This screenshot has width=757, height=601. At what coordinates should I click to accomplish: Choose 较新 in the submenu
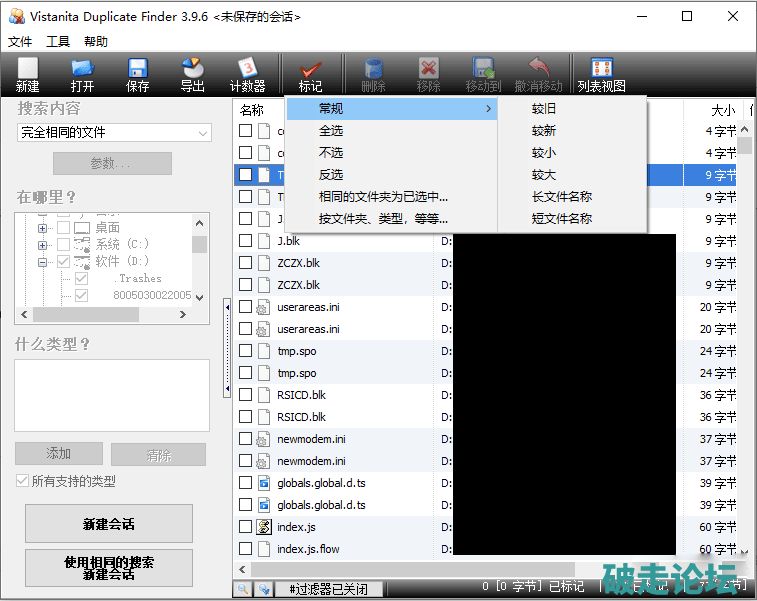pos(544,131)
